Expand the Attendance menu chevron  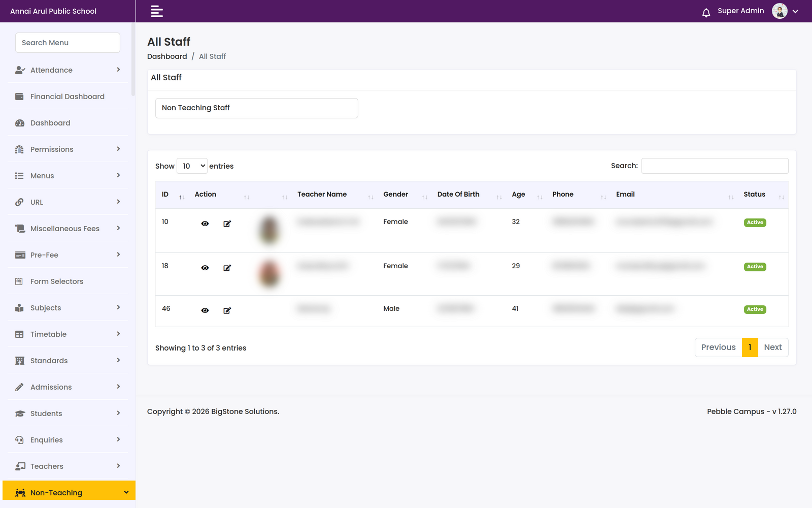click(x=118, y=70)
